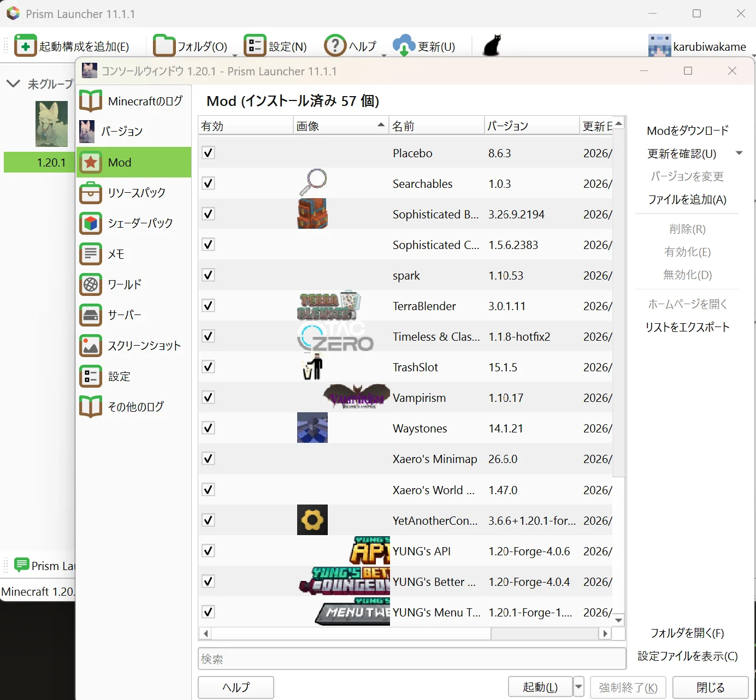Viewport: 756px width, 700px height.
Task: Open the shader pack cube icon
Action: (x=91, y=223)
